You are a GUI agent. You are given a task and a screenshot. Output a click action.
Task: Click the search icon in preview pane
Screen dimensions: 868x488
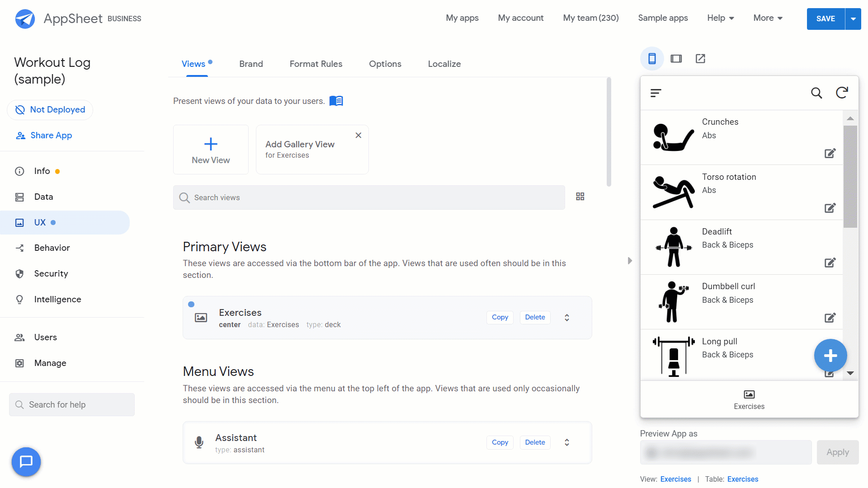817,92
